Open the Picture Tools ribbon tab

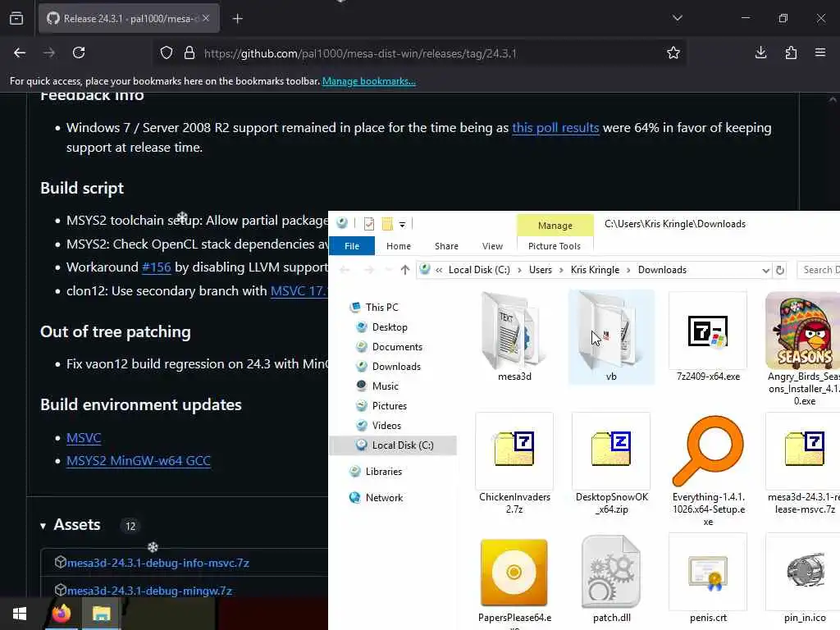click(x=555, y=246)
